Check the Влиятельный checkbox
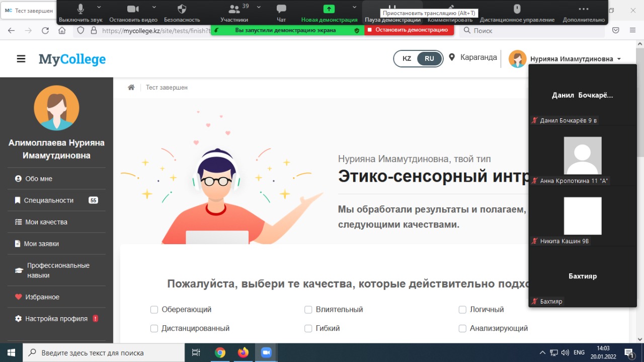 tap(308, 310)
